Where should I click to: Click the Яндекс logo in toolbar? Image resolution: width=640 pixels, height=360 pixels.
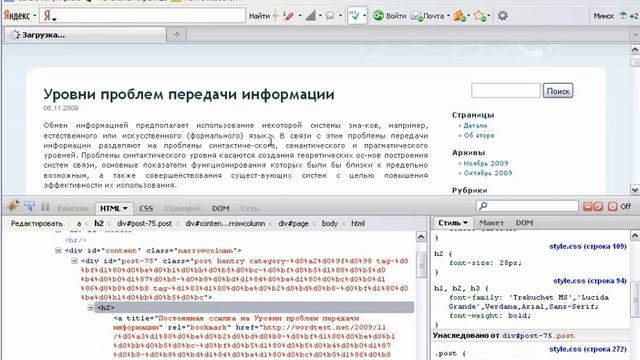pyautogui.click(x=17, y=16)
